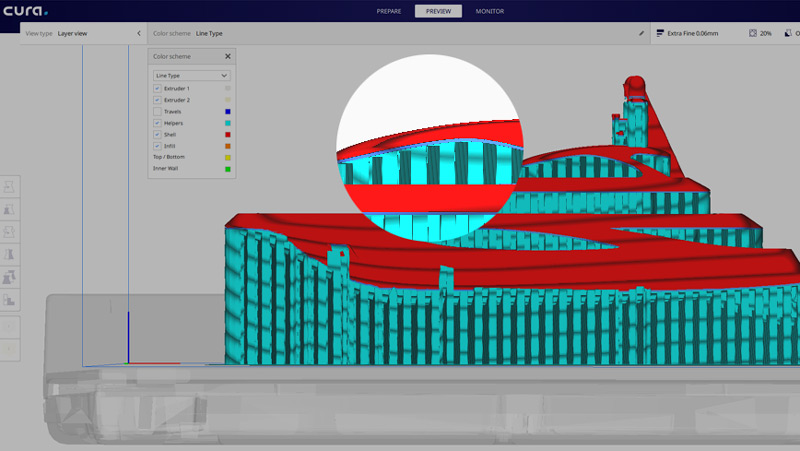Collapse the View type panel chevron
This screenshot has height=451, width=800.
click(x=138, y=33)
